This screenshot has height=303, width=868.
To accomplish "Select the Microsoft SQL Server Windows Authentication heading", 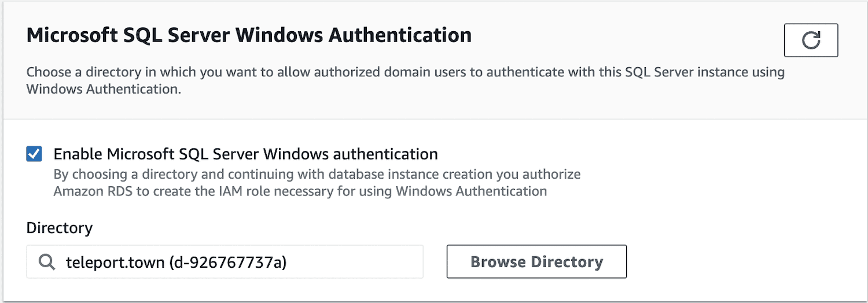I will click(x=249, y=35).
